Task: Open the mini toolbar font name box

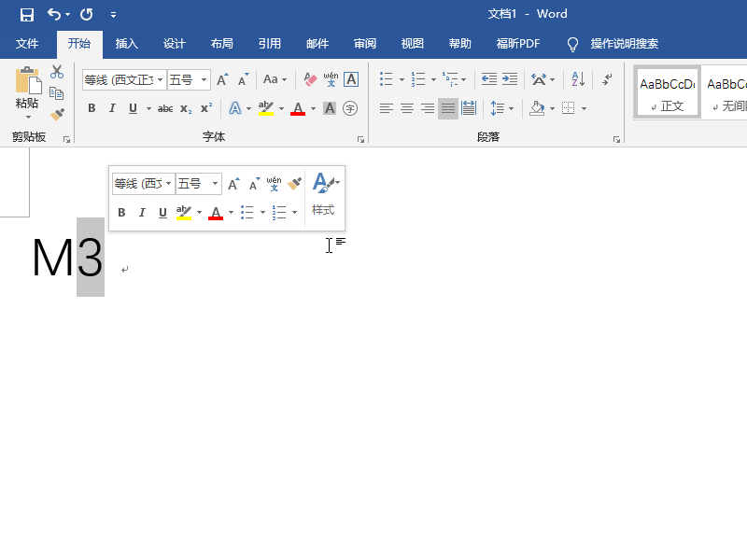Action: [144, 183]
